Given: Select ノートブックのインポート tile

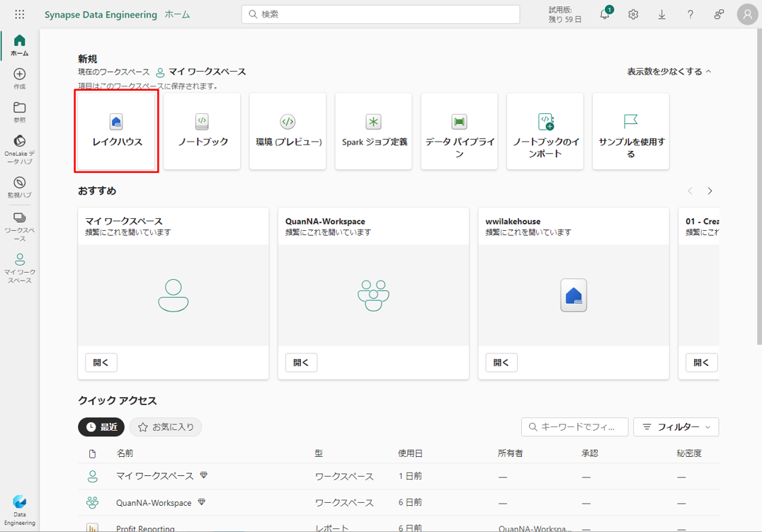Looking at the screenshot, I should (x=545, y=131).
